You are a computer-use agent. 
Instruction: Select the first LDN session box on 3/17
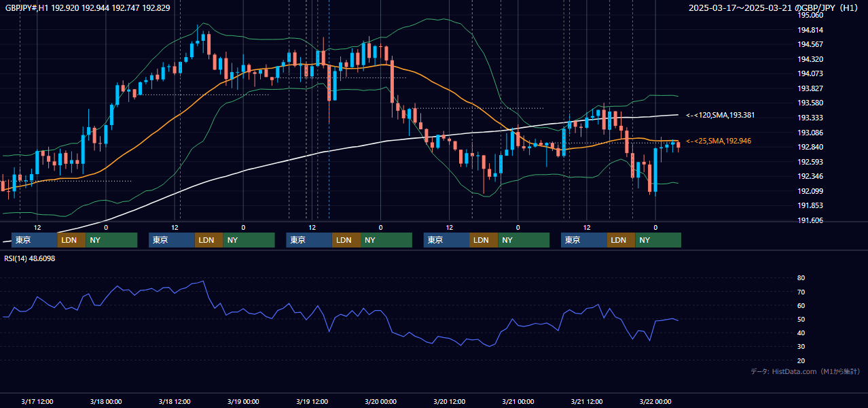(71, 240)
